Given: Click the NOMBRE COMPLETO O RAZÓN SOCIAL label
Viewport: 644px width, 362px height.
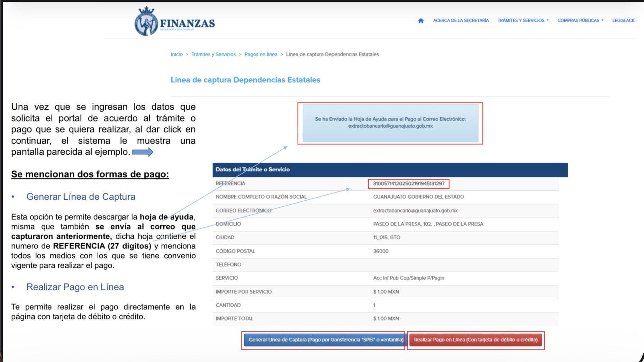Looking at the screenshot, I should (261, 197).
